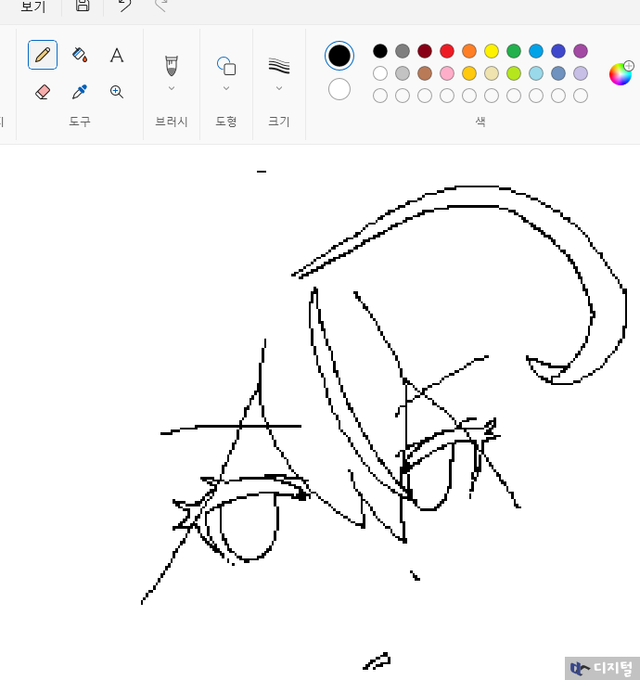
Task: Click the 크기 label under Size
Action: coord(279,121)
